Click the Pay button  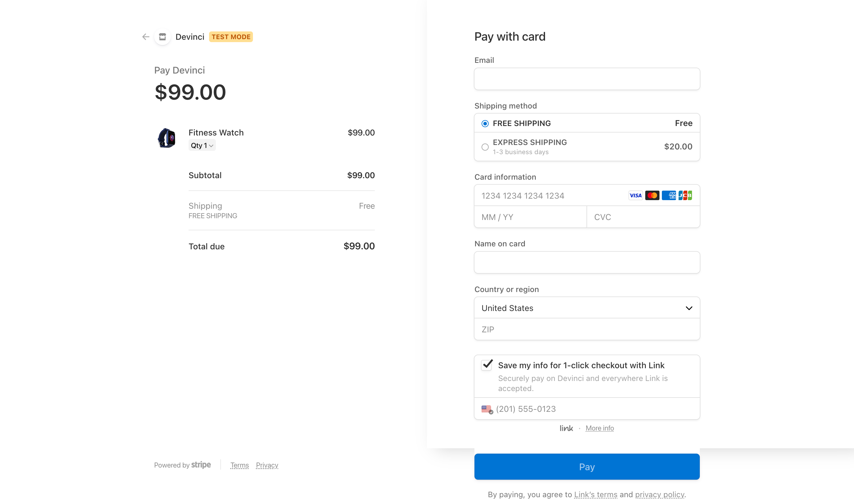[587, 466]
